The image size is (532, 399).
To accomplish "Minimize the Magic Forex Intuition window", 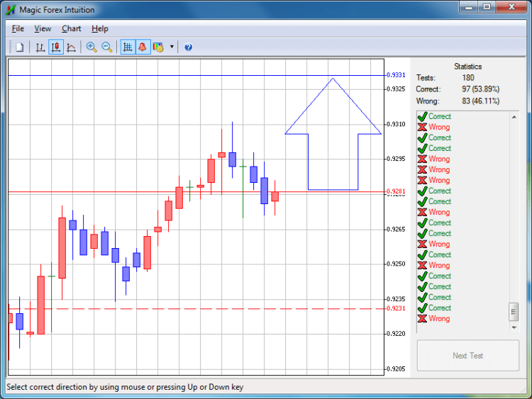I will 469,7.
